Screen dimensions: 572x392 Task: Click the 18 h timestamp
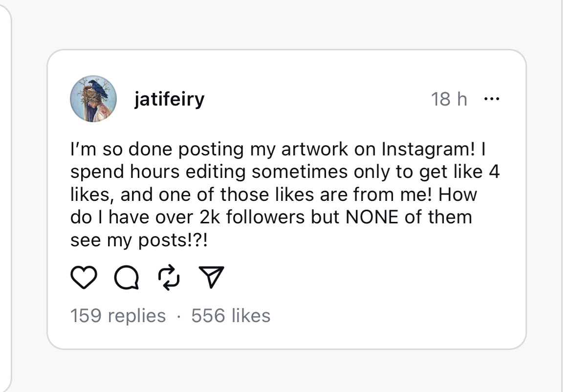[x=449, y=99]
